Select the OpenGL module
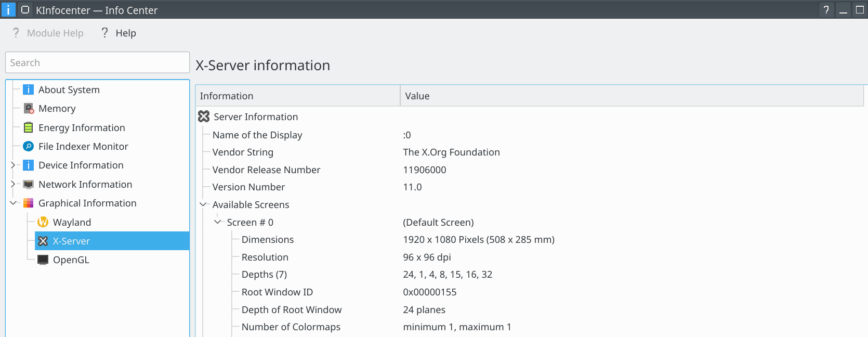Viewport: 868px width, 337px height. (71, 260)
